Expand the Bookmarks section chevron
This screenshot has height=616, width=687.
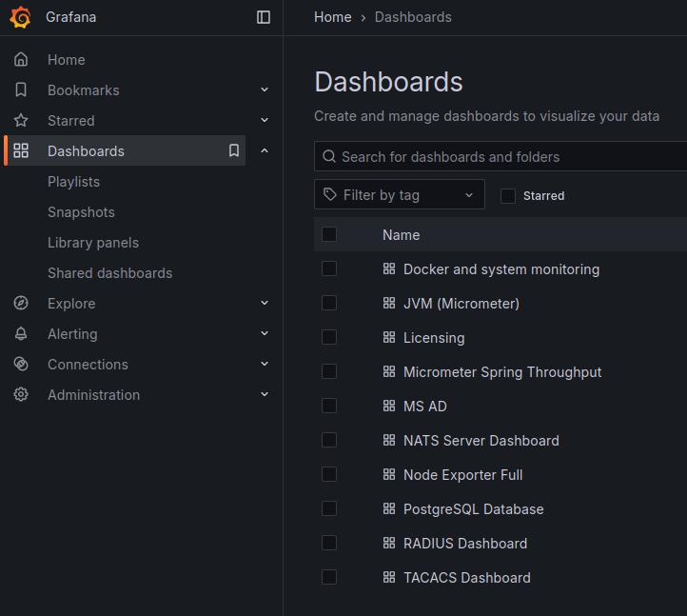point(265,90)
